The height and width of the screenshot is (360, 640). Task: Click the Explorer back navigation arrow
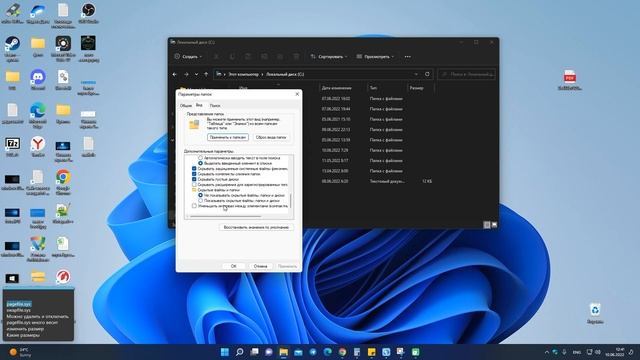pos(175,74)
